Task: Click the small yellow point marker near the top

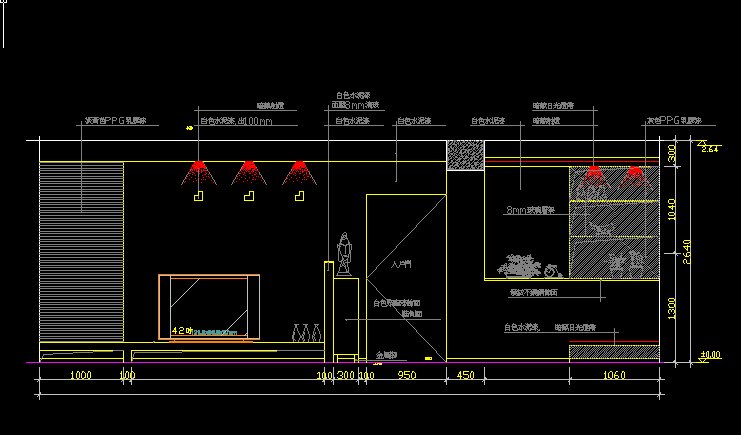Action: 188,128
